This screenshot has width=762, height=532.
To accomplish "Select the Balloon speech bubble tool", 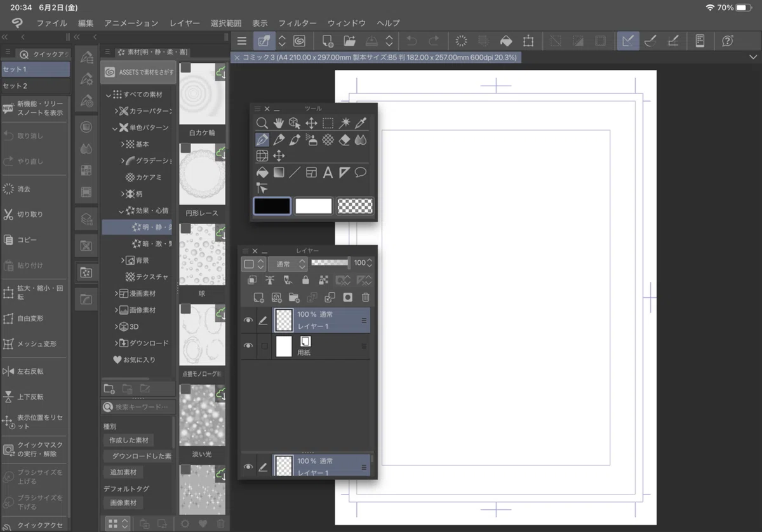I will click(x=361, y=172).
